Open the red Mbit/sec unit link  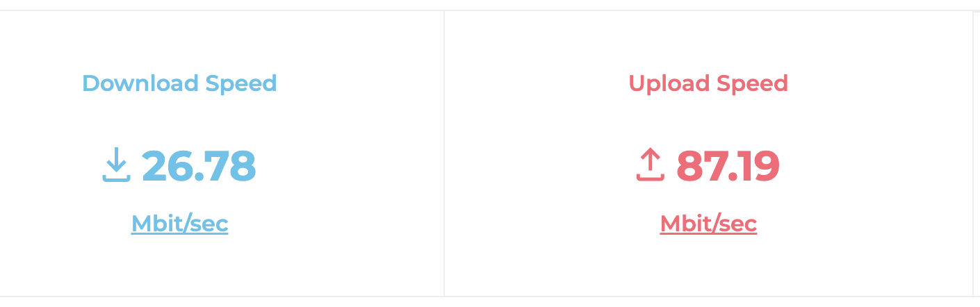(708, 224)
